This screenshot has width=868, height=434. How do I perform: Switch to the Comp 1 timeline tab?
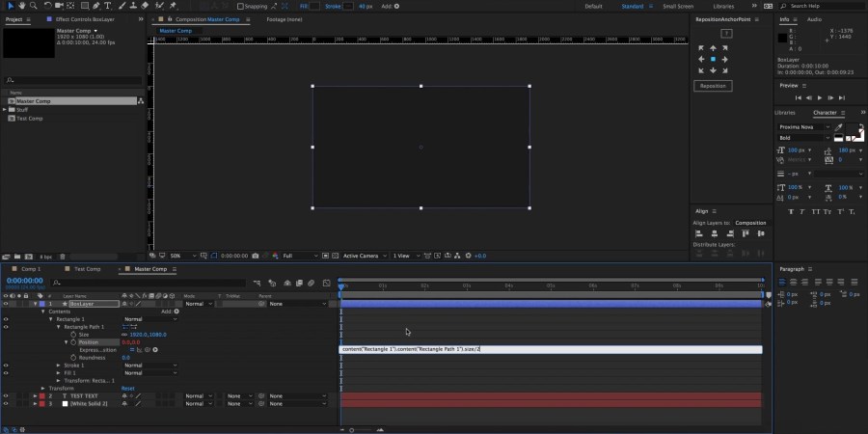point(31,269)
